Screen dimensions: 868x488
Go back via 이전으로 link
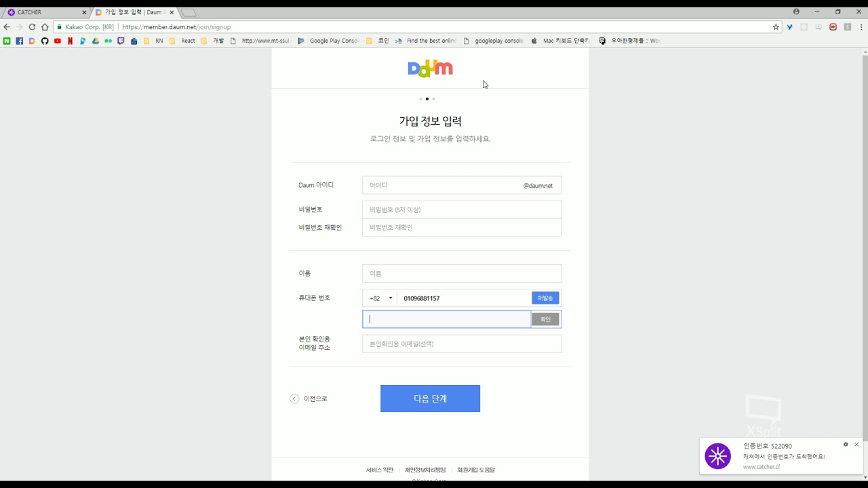pyautogui.click(x=309, y=399)
